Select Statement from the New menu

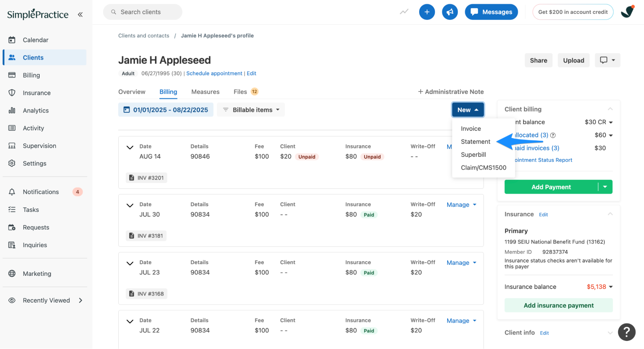tap(476, 142)
